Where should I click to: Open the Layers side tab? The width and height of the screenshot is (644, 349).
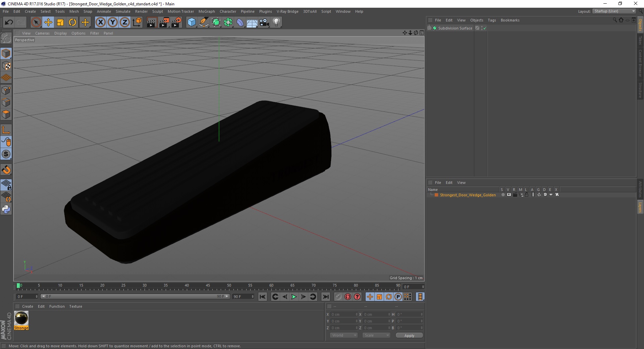pyautogui.click(x=640, y=207)
